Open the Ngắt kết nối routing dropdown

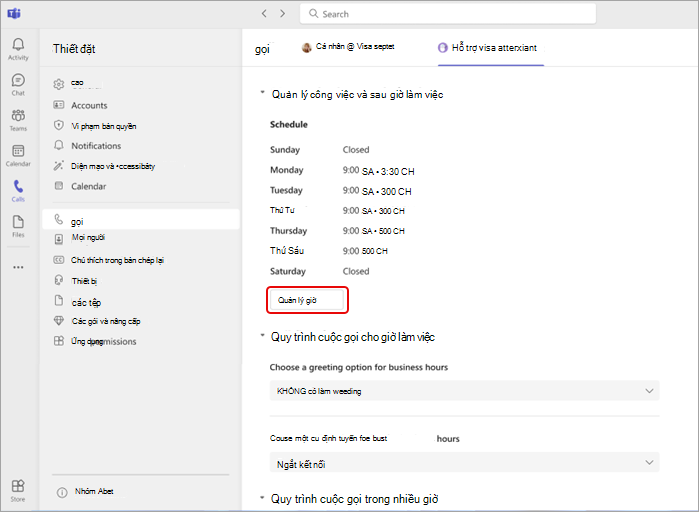click(x=464, y=463)
